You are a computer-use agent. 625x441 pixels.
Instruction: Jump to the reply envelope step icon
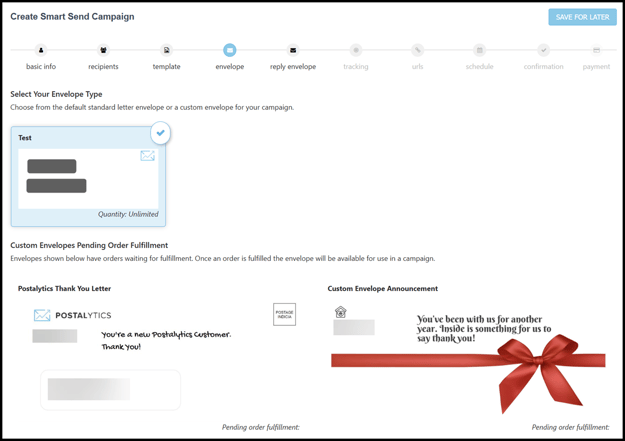293,50
